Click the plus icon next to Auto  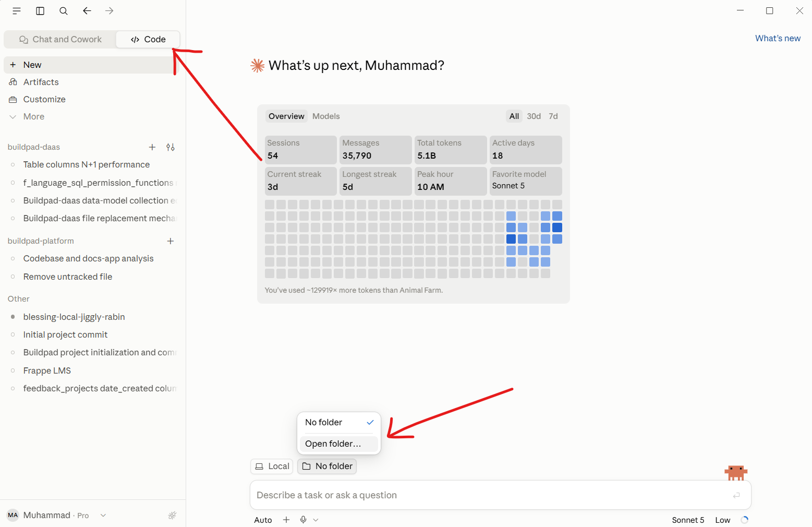point(286,520)
